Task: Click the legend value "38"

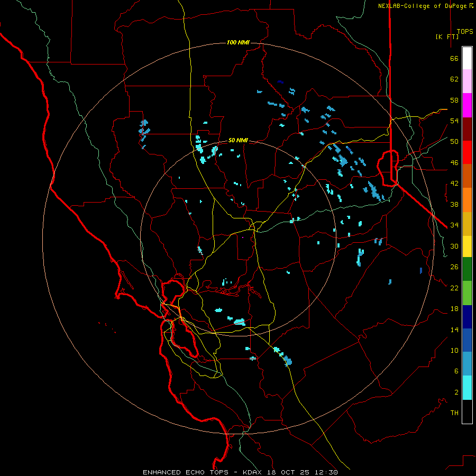Action: [454, 205]
